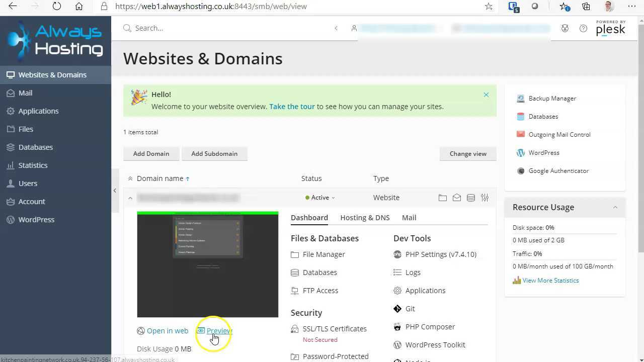
Task: Click the Plesk logo
Action: click(x=611, y=29)
